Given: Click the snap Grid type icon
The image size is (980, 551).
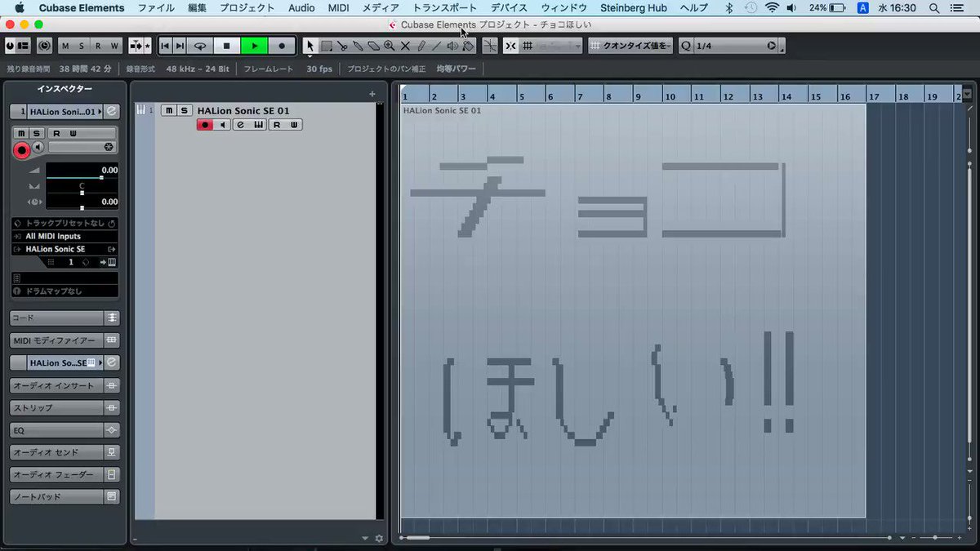Looking at the screenshot, I should (528, 47).
